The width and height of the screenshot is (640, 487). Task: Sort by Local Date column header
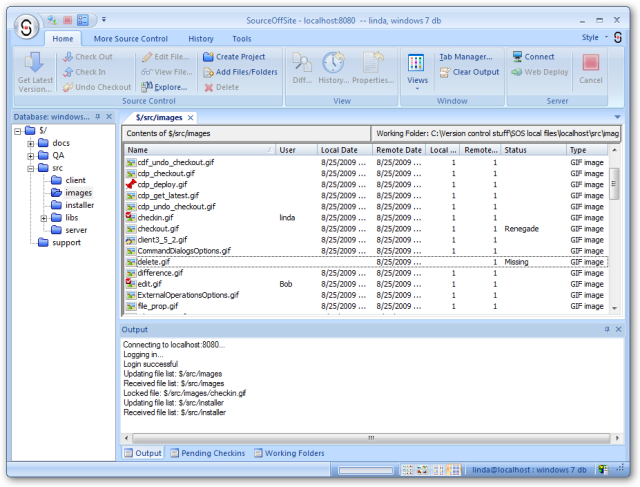pyautogui.click(x=344, y=150)
